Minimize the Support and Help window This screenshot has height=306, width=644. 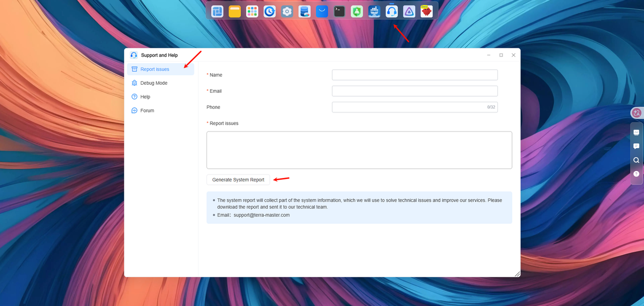(488, 55)
